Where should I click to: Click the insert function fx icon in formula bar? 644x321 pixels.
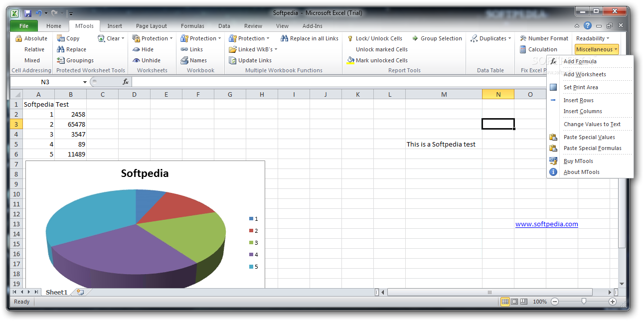pos(126,82)
